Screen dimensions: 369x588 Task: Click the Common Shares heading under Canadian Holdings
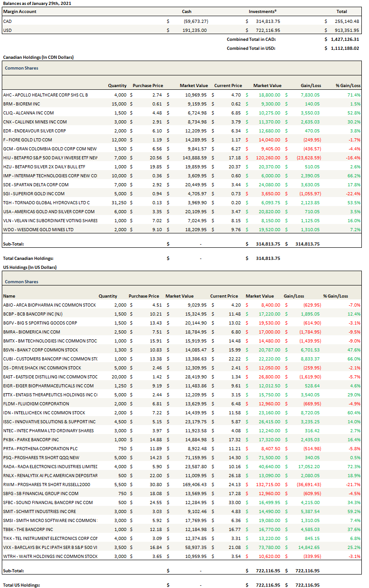(x=22, y=68)
